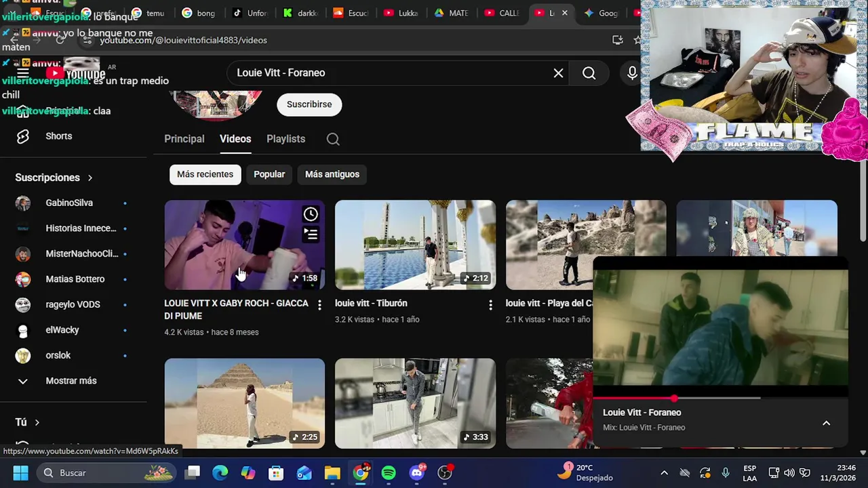Open Discord from the taskbar

pos(417,472)
